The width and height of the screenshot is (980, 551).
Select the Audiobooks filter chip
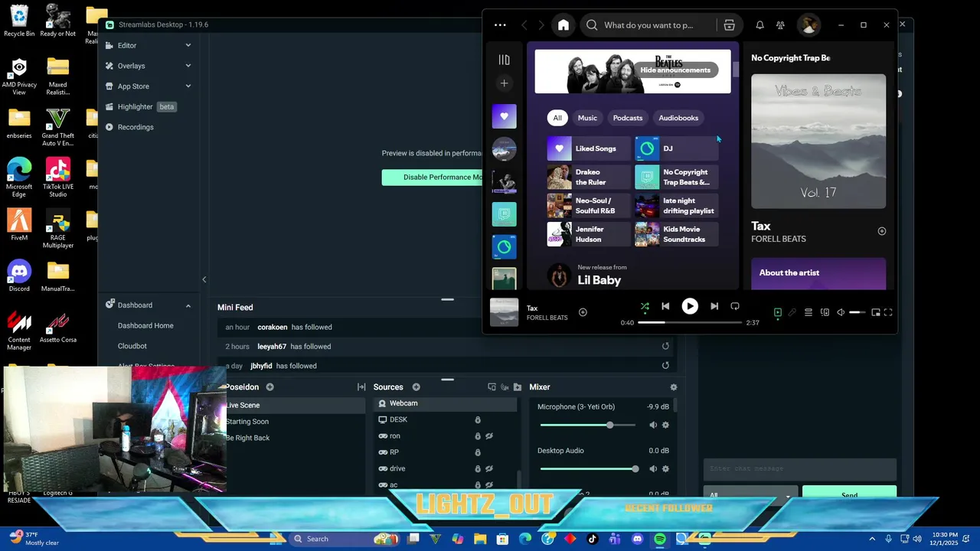[678, 118]
